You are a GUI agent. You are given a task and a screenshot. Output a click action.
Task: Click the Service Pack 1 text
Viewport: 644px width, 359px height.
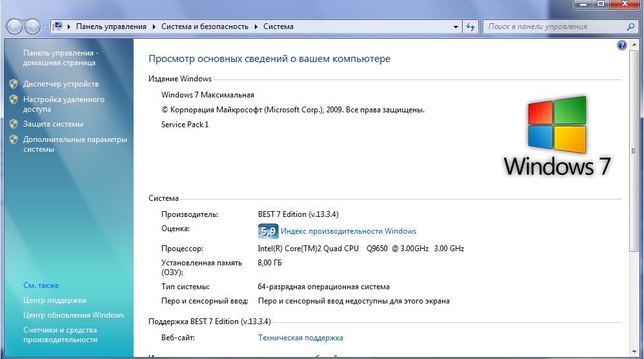click(185, 125)
